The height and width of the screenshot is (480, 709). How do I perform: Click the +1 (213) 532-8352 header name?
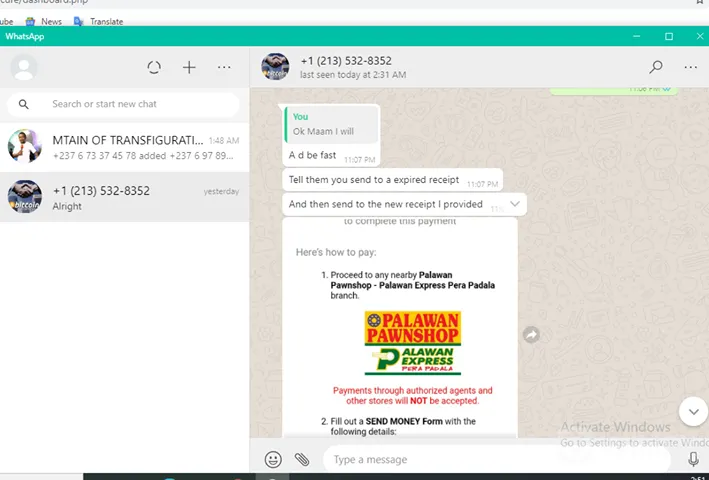[x=346, y=61]
